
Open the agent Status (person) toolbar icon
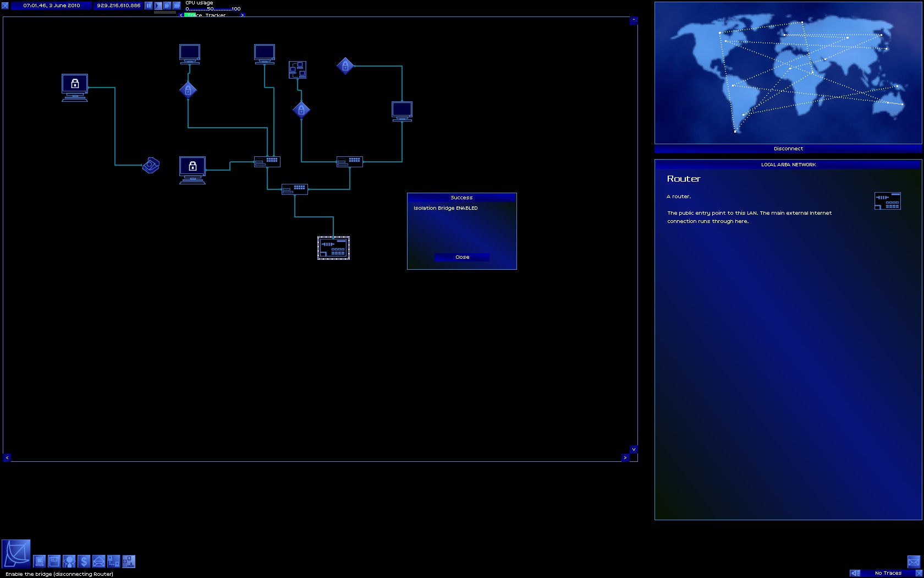(x=69, y=561)
